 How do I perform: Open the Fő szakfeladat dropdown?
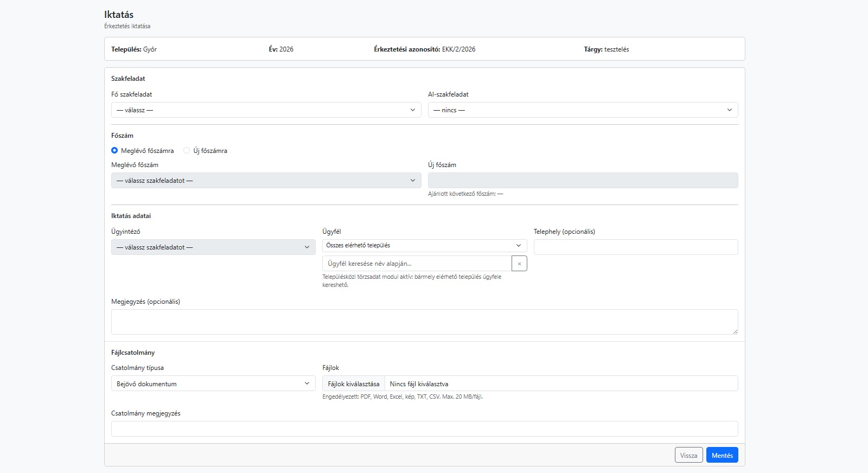coord(266,110)
